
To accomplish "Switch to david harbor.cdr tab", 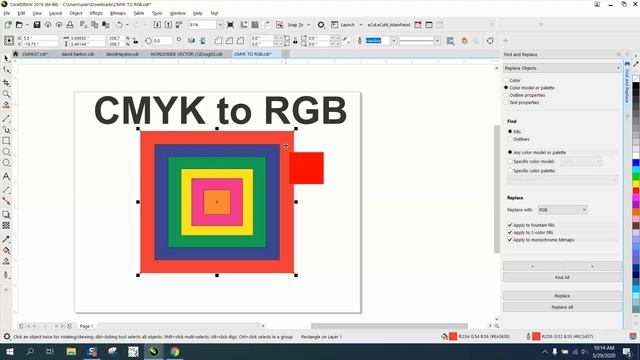I will tap(78, 54).
